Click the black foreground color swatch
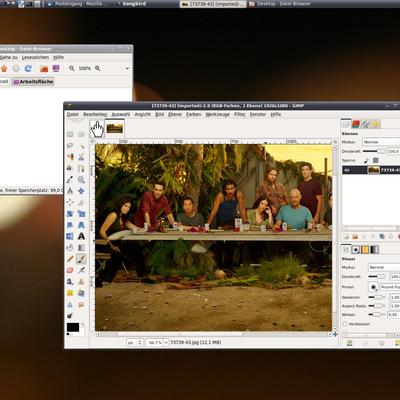This screenshot has width=400, height=400. pyautogui.click(x=73, y=327)
